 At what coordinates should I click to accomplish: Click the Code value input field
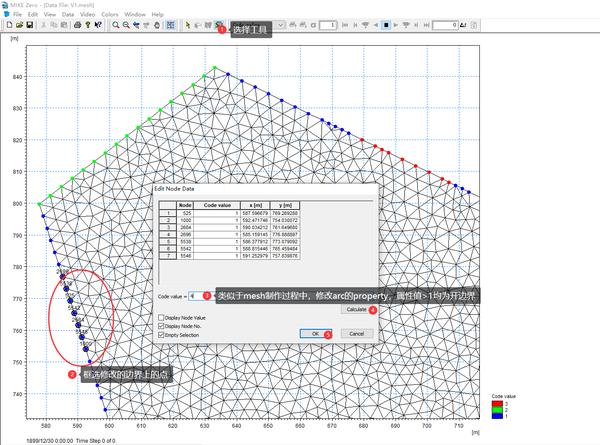196,297
